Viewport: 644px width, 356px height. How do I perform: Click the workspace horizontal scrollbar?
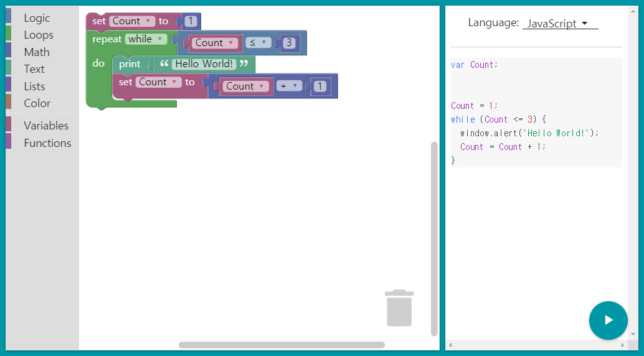282,345
